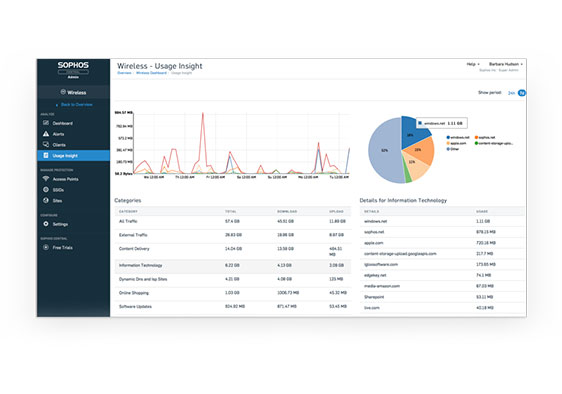Expand the Help dropdown menu

473,64
